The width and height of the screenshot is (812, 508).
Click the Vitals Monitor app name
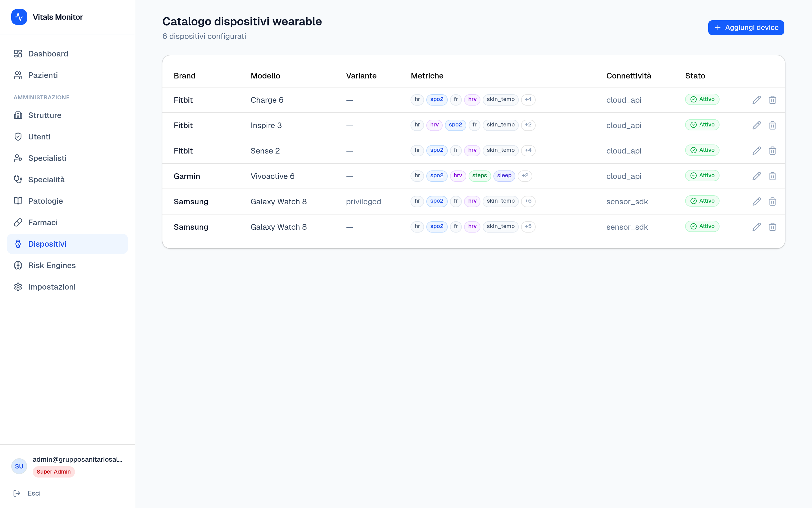(x=58, y=17)
